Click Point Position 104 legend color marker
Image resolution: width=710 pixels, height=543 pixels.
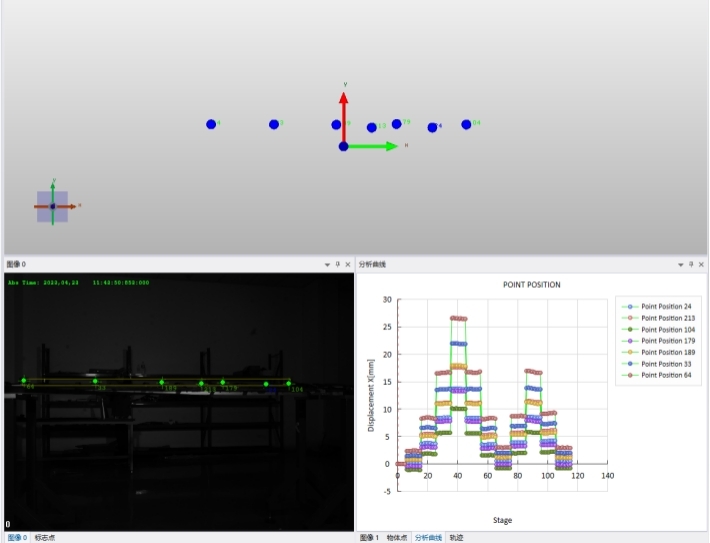click(x=631, y=329)
